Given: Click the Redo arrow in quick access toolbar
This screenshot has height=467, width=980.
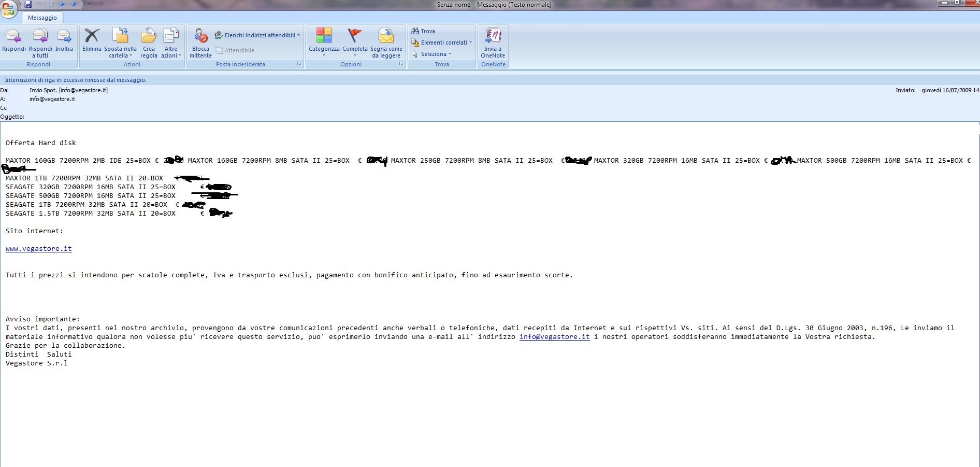Looking at the screenshot, I should (51, 4).
